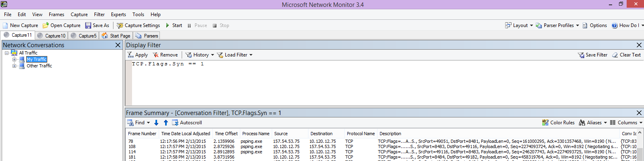
Task: Click the Stop capture button
Action: point(221,25)
